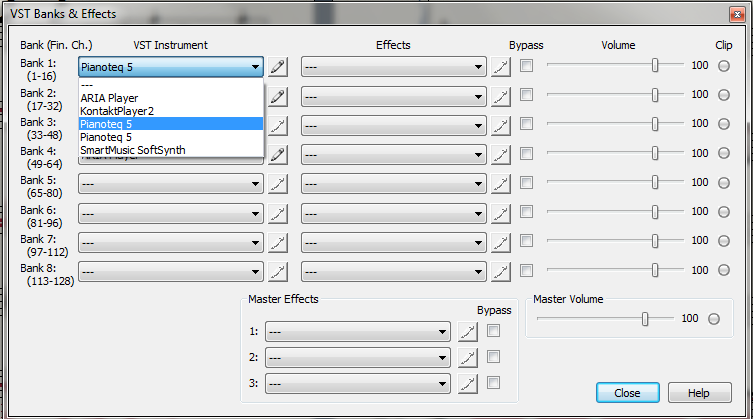Open Master Effects 2 dropdown
This screenshot has height=419, width=753.
358,357
